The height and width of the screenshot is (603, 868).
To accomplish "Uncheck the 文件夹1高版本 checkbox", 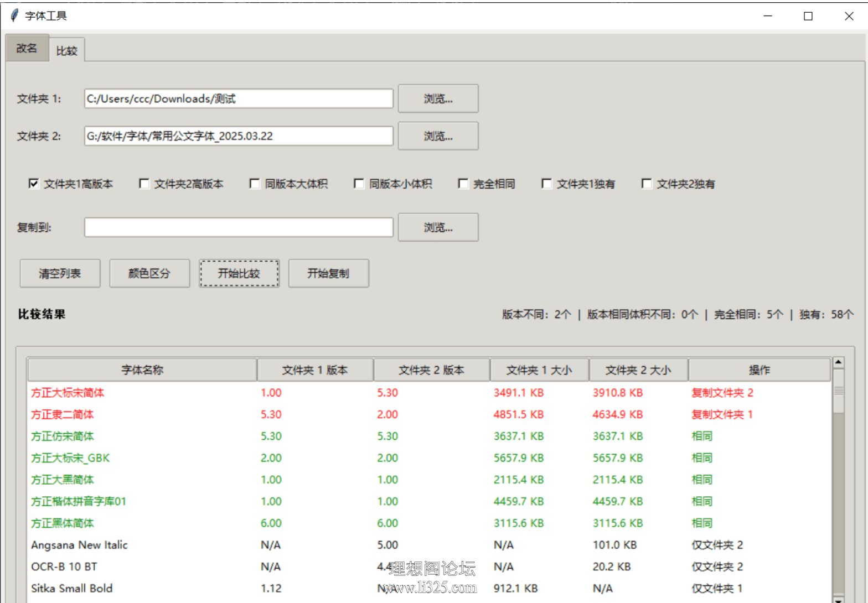I will click(x=34, y=184).
